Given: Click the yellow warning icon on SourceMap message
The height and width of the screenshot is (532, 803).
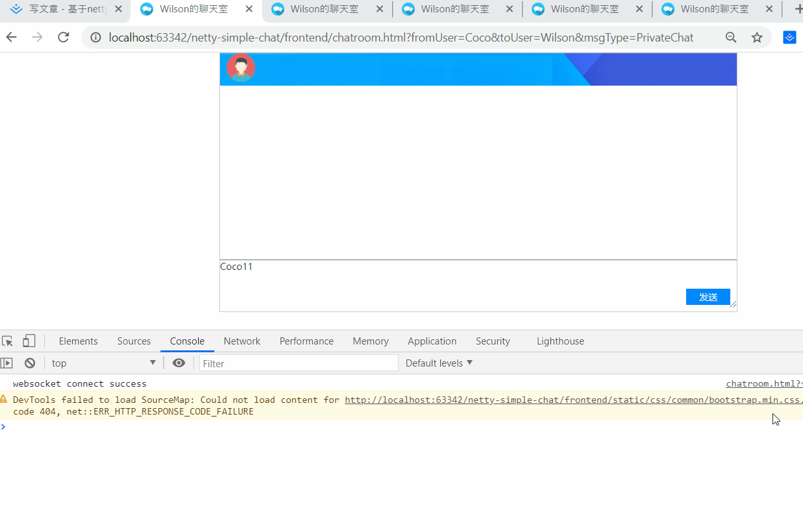Looking at the screenshot, I should 4,400.
